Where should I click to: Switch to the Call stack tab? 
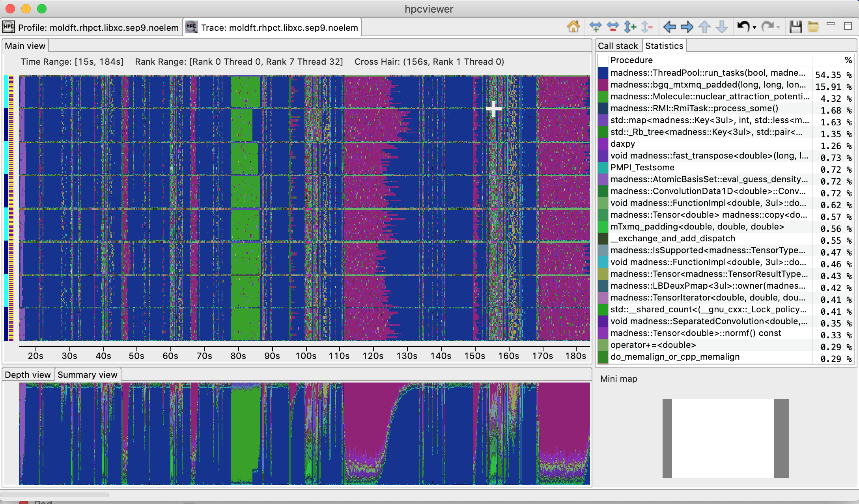coord(618,46)
